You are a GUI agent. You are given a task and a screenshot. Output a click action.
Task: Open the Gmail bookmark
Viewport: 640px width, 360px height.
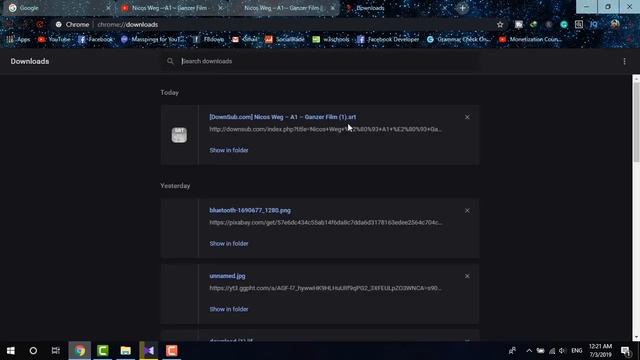click(x=244, y=40)
